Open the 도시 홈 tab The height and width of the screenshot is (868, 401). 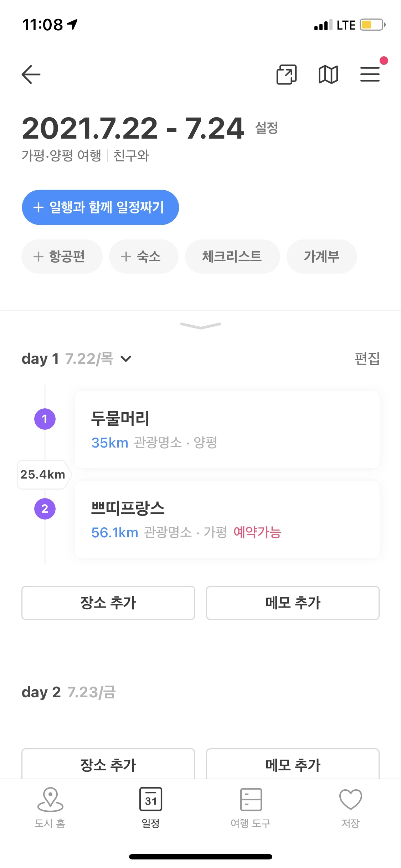(x=50, y=808)
